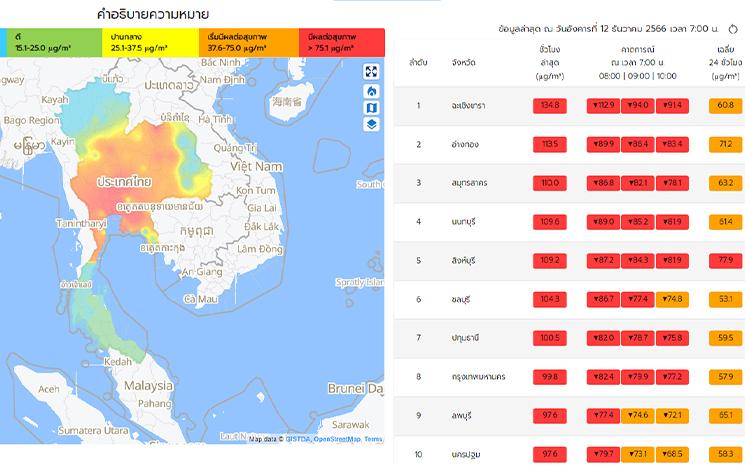The height and width of the screenshot is (465, 745).
Task: Click the 99.8 latest-hour value
Action: pos(550,377)
